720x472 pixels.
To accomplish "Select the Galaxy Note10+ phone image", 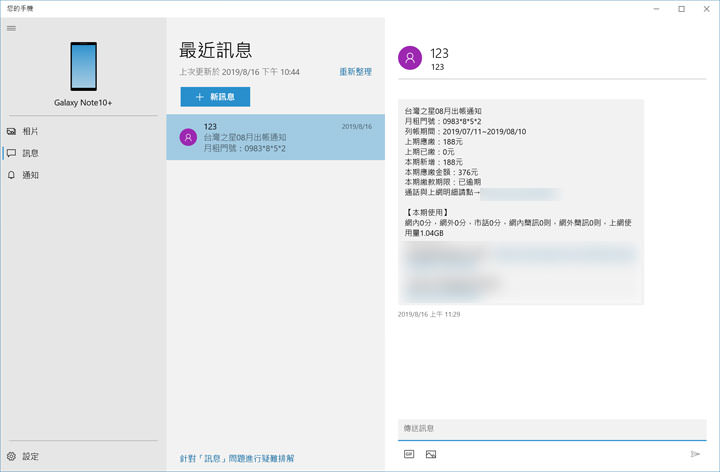I will point(84,67).
